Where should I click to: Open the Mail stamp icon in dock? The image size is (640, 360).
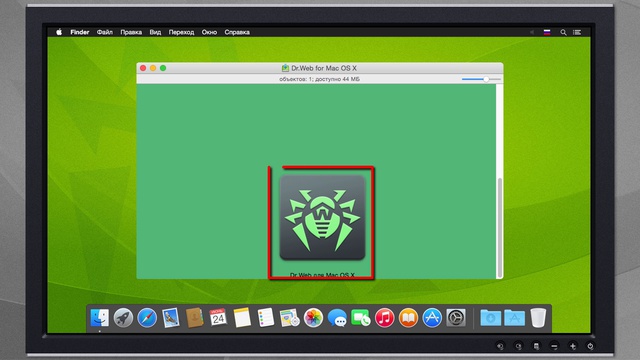point(171,318)
